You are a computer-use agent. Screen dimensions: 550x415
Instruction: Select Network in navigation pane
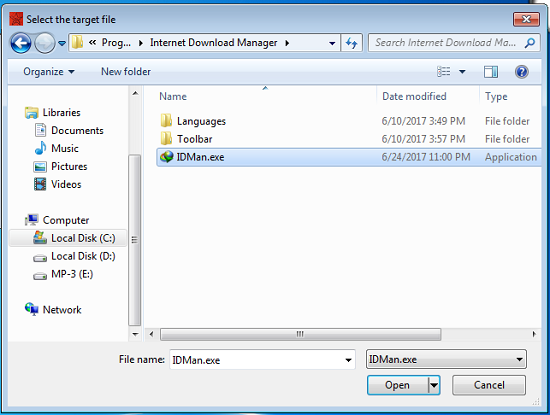point(62,310)
